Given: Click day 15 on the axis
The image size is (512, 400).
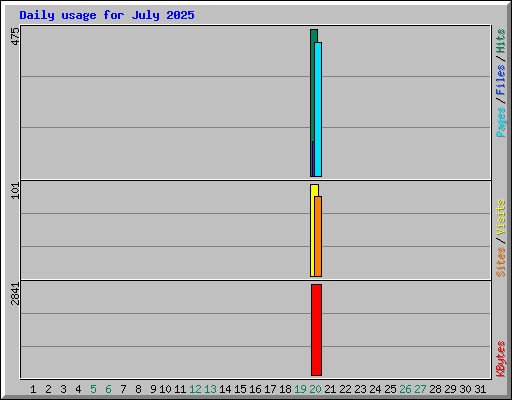Looking at the screenshot, I should [x=240, y=389].
